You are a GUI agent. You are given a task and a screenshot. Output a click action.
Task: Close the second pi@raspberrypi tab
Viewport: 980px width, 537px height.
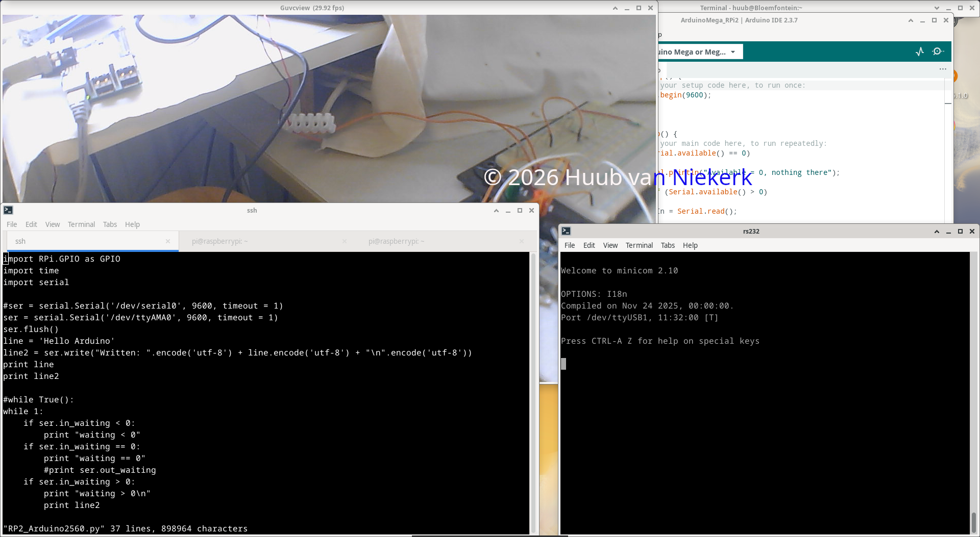pos(521,241)
